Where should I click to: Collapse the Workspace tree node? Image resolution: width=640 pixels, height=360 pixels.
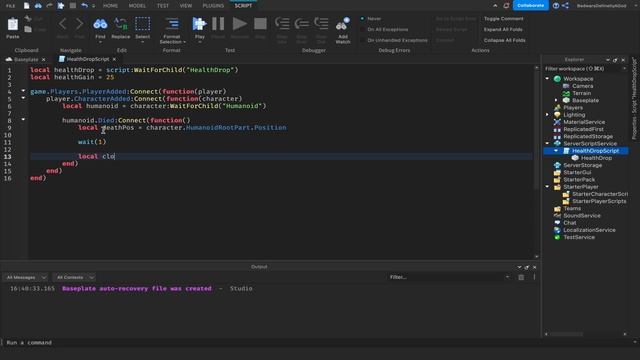tap(547, 79)
